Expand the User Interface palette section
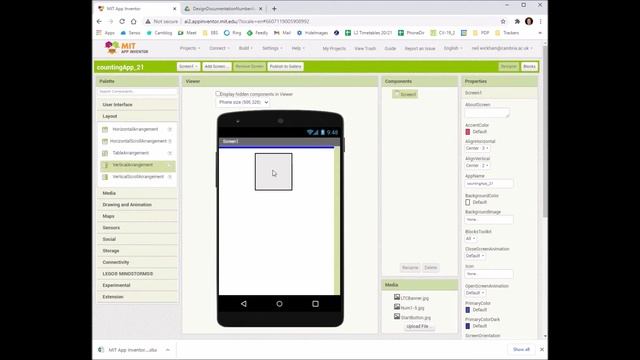This screenshot has width=640, height=360. (138, 105)
